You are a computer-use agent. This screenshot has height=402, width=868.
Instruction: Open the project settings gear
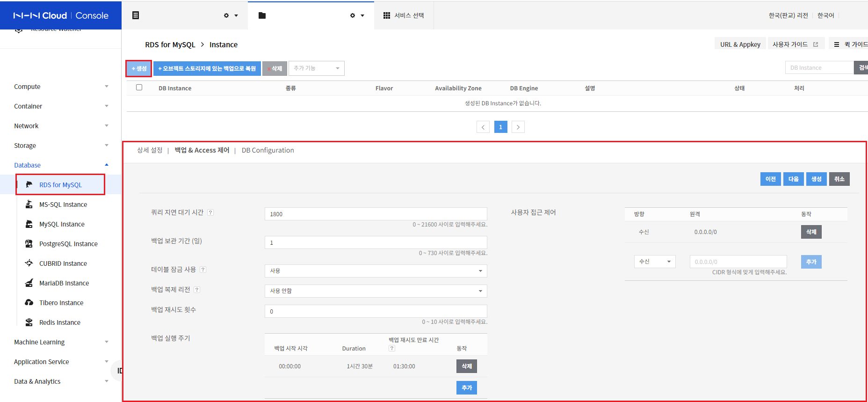(353, 15)
